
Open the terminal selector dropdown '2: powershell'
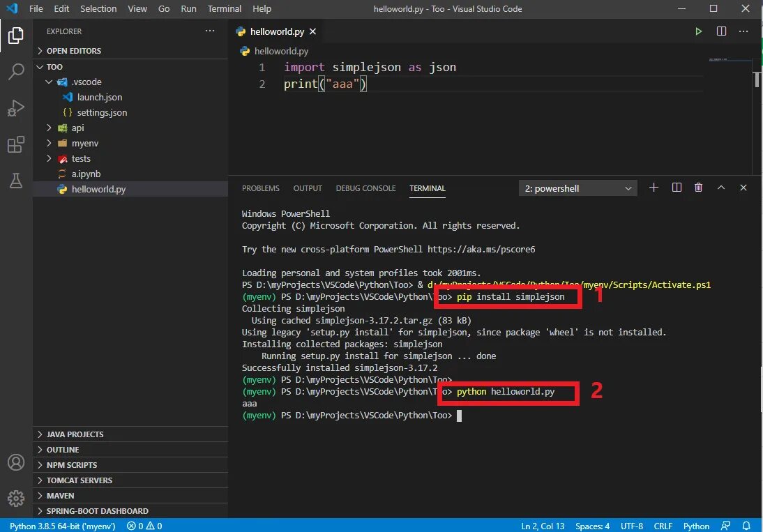[x=578, y=188]
